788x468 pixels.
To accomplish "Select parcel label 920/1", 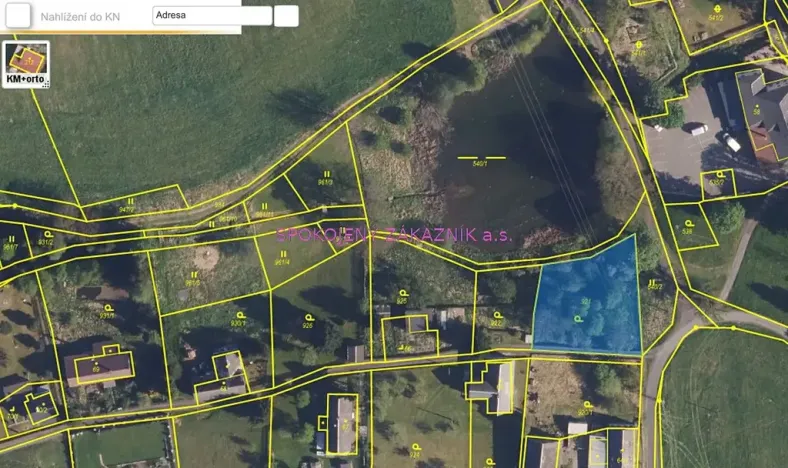I will click(585, 412).
